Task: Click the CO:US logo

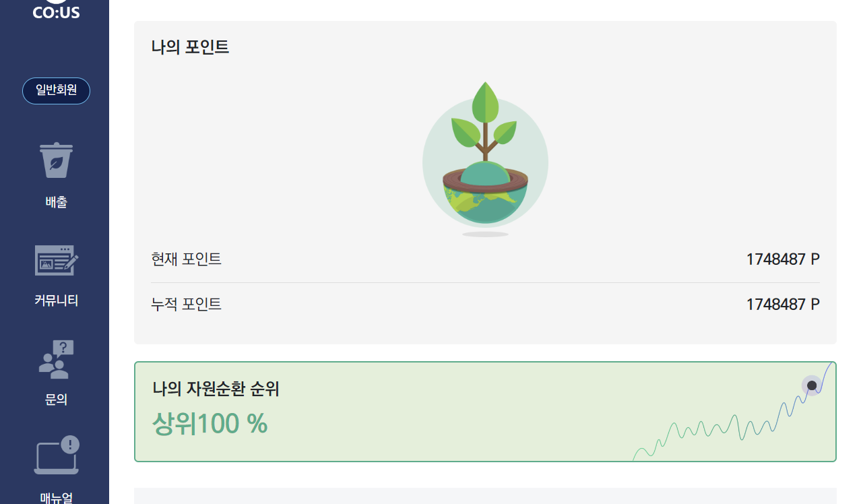Action: click(x=56, y=10)
